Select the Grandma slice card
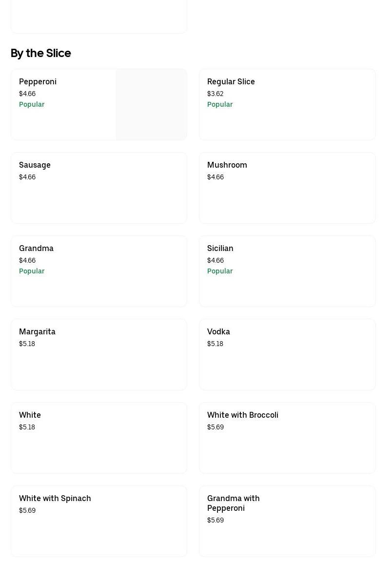Screen dimensions: 392x561 tap(99, 271)
